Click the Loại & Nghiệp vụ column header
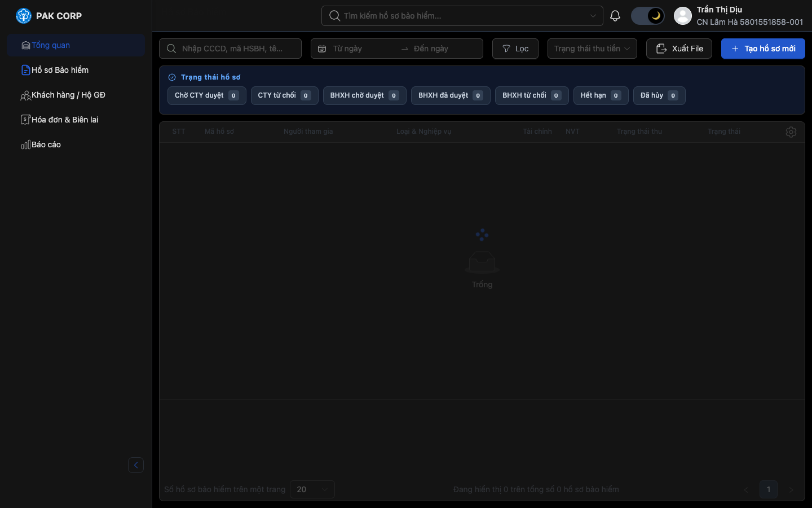The width and height of the screenshot is (812, 508). pyautogui.click(x=424, y=132)
